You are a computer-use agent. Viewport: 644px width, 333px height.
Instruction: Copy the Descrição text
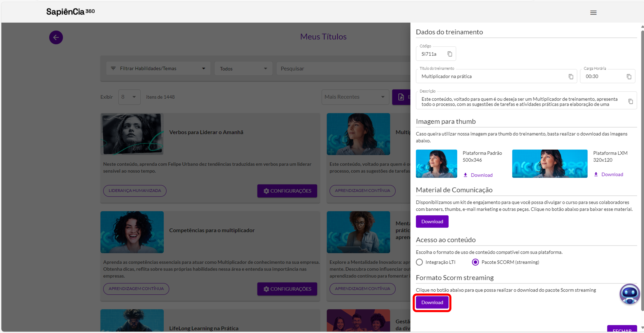630,101
